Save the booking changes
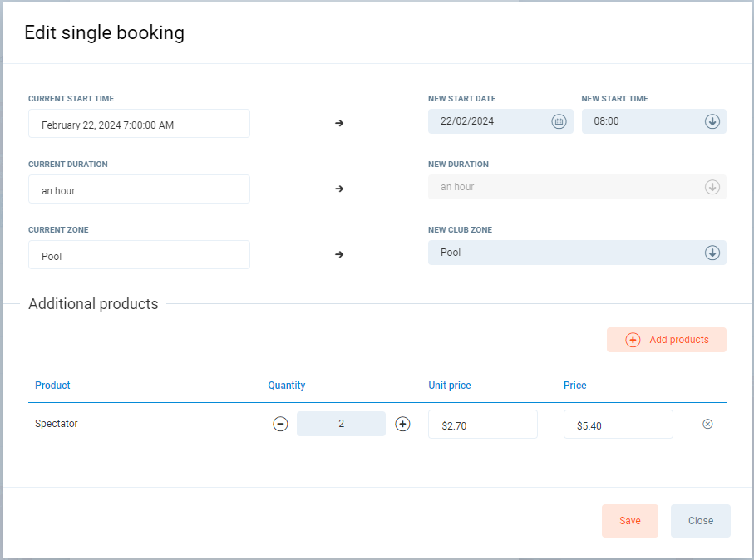This screenshot has width=754, height=560. 629,521
